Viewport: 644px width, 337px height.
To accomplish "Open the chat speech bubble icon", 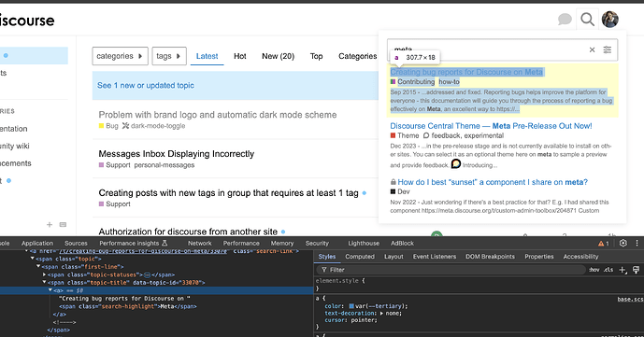I will tap(565, 20).
